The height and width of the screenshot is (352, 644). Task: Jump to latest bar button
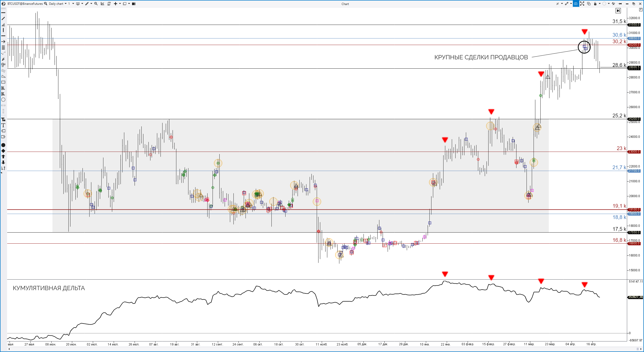(x=618, y=11)
